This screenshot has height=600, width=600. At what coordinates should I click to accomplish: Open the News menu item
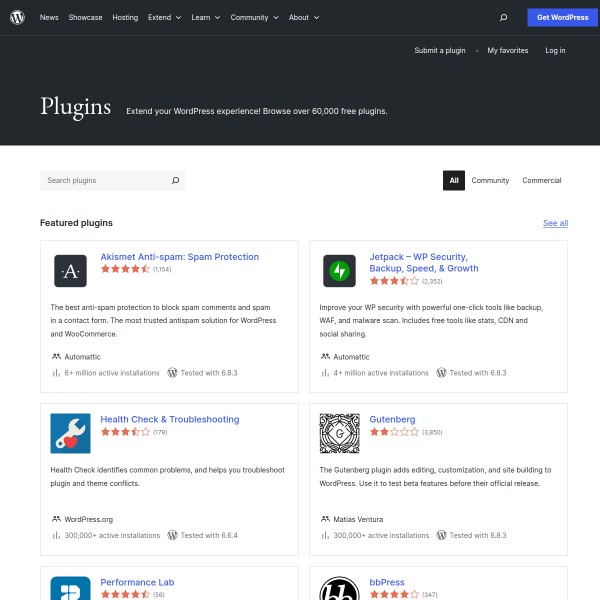click(x=49, y=18)
